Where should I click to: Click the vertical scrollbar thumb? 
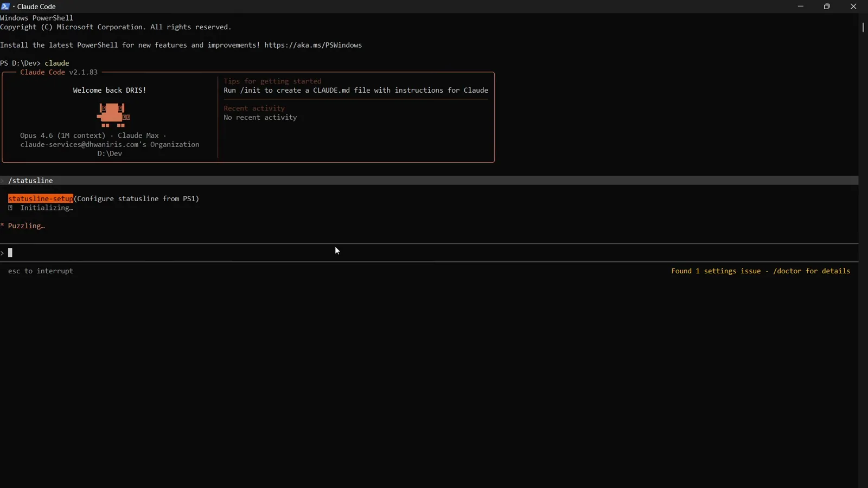pyautogui.click(x=863, y=27)
